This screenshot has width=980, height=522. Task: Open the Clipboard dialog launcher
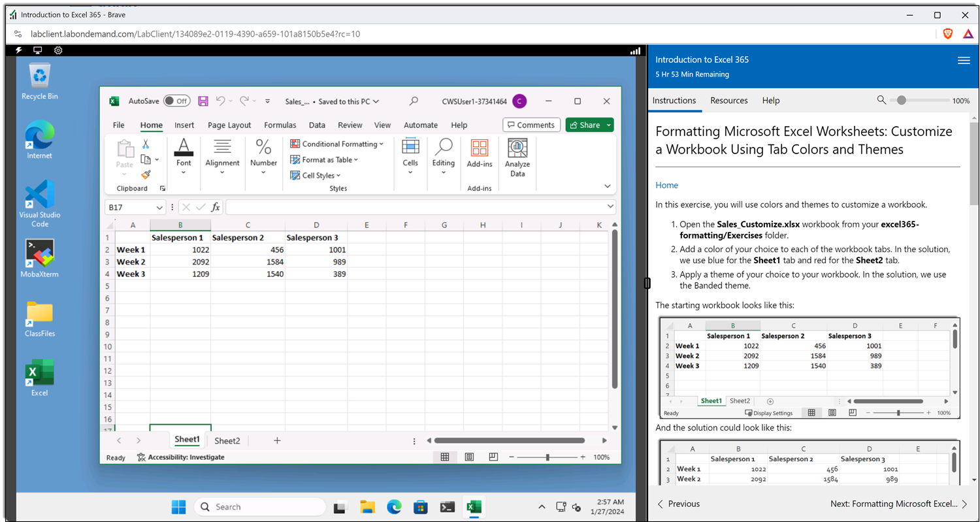[163, 188]
